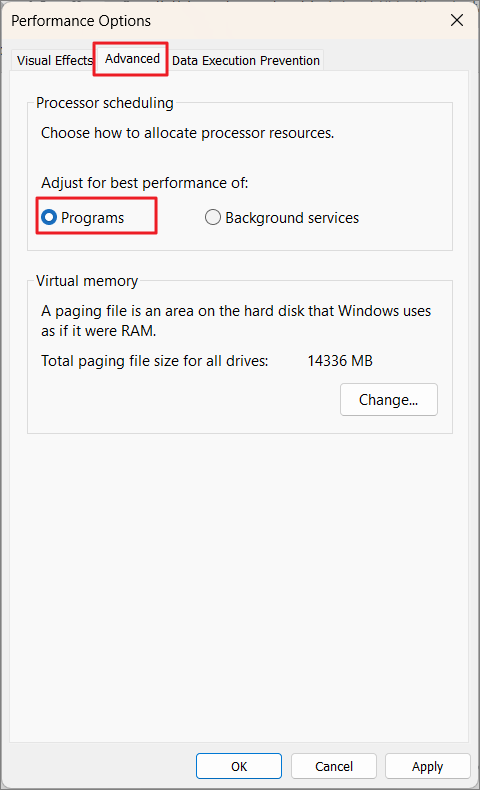This screenshot has height=790, width=480.
Task: Click the 'Background services' label text
Action: click(292, 218)
